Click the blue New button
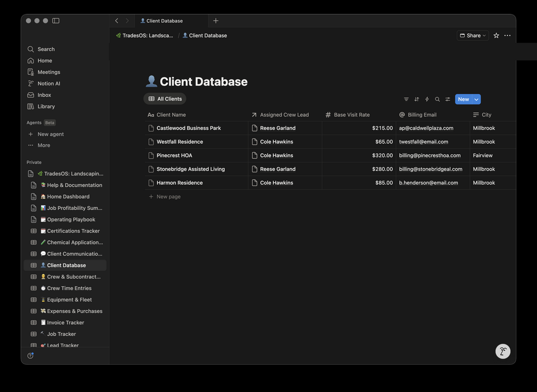The height and width of the screenshot is (392, 537). point(463,99)
